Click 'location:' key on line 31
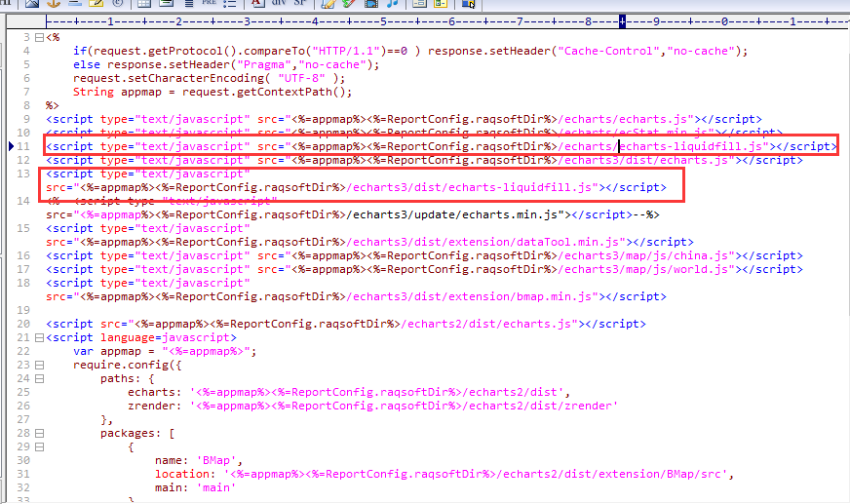Image resolution: width=850 pixels, height=504 pixels. coord(185,474)
